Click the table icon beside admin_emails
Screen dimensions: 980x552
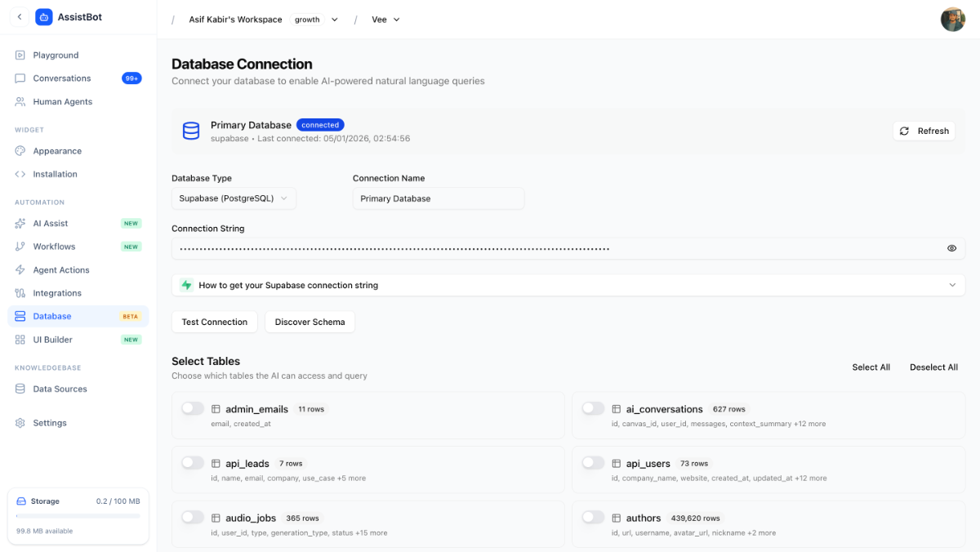point(216,409)
